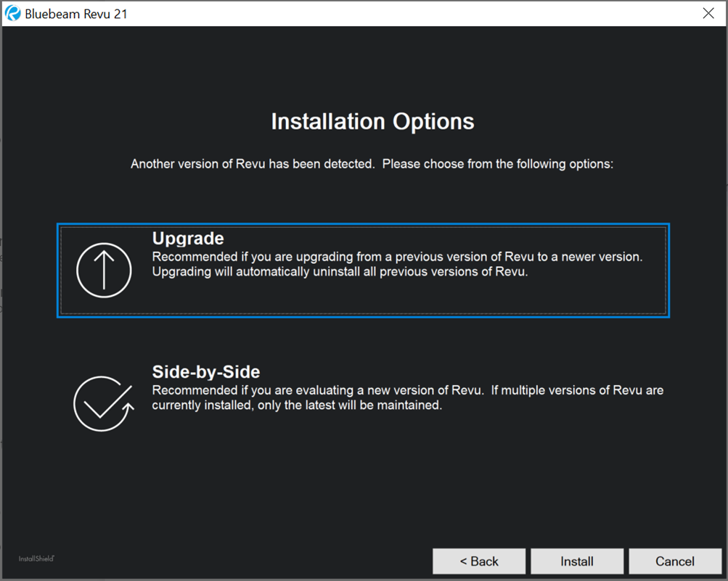Click the Side-by-Side checkmark circle icon

(103, 403)
